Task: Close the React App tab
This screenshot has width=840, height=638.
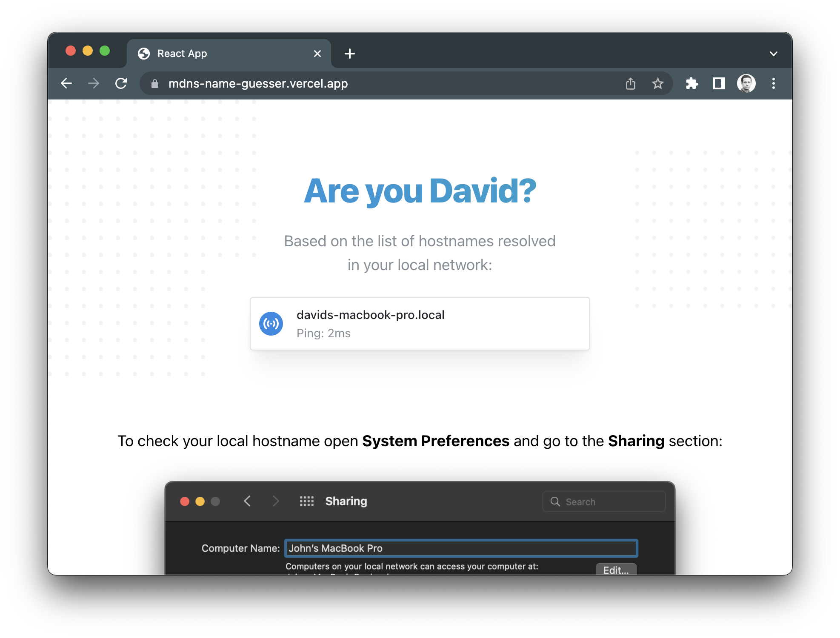Action: [317, 54]
